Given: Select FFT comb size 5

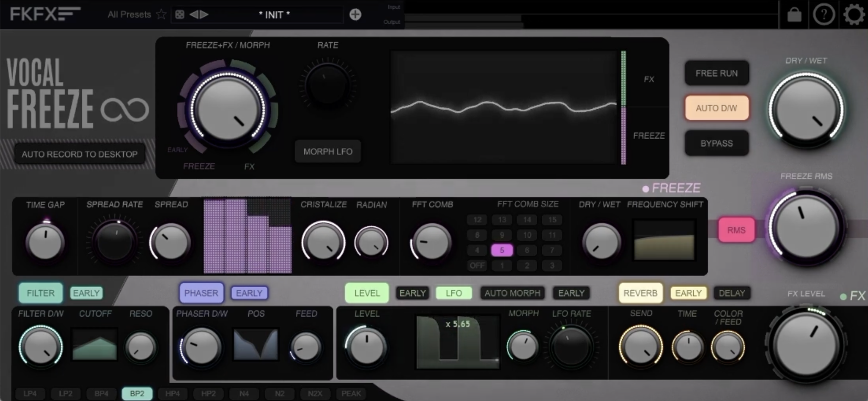Looking at the screenshot, I should click(x=502, y=250).
